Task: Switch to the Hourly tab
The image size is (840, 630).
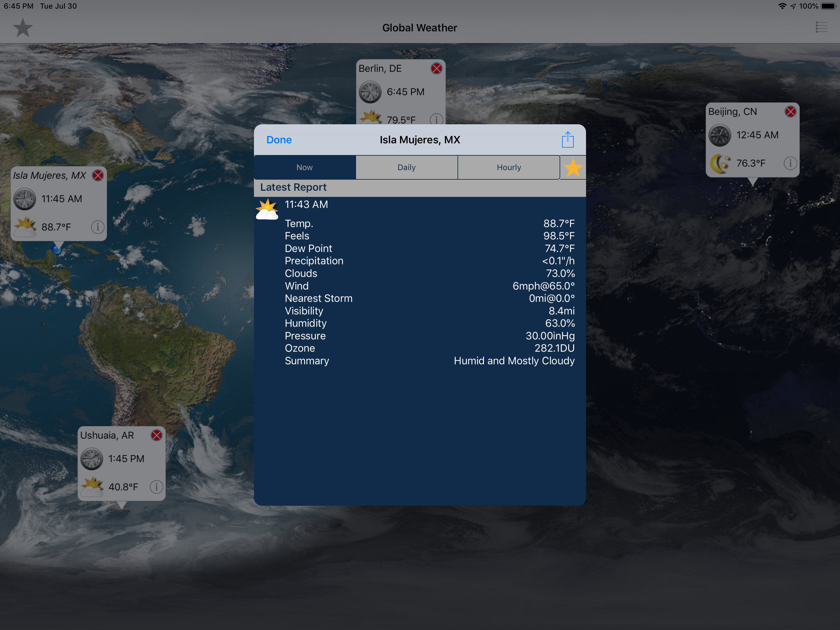Action: pyautogui.click(x=509, y=167)
